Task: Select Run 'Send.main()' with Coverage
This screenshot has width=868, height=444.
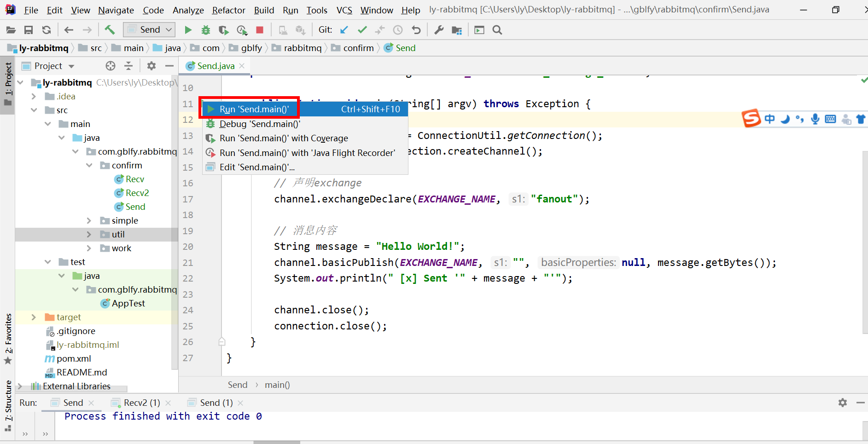Action: point(305,138)
